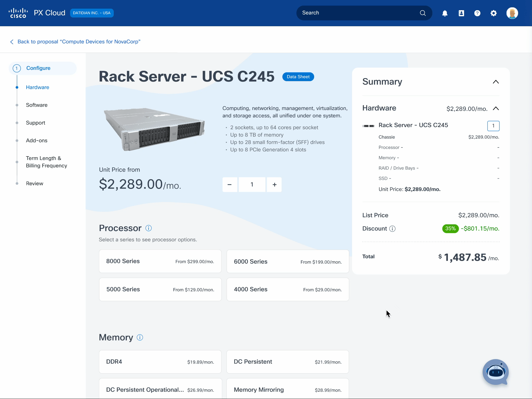
Task: Click the main quantity input field
Action: (x=252, y=185)
